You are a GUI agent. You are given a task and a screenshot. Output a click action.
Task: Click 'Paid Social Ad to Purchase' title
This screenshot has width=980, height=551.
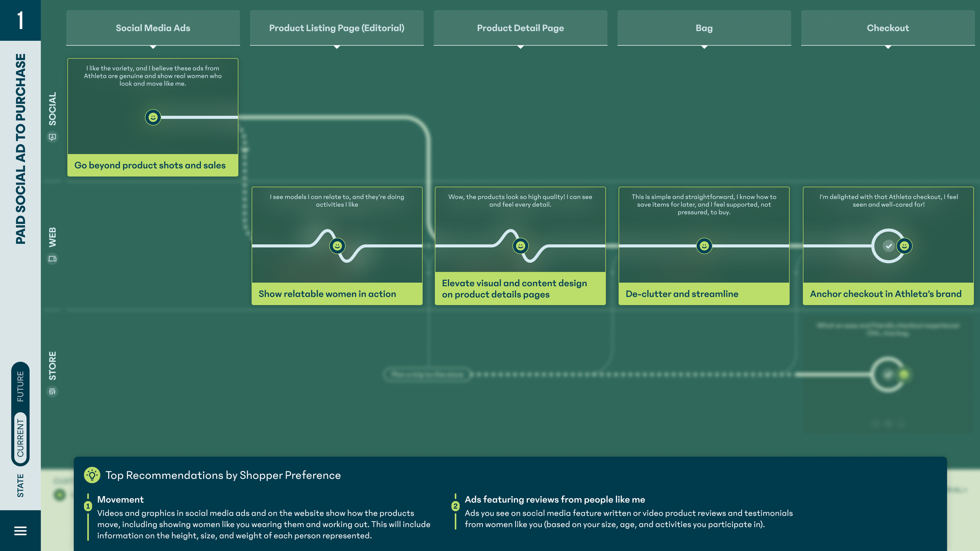point(20,149)
